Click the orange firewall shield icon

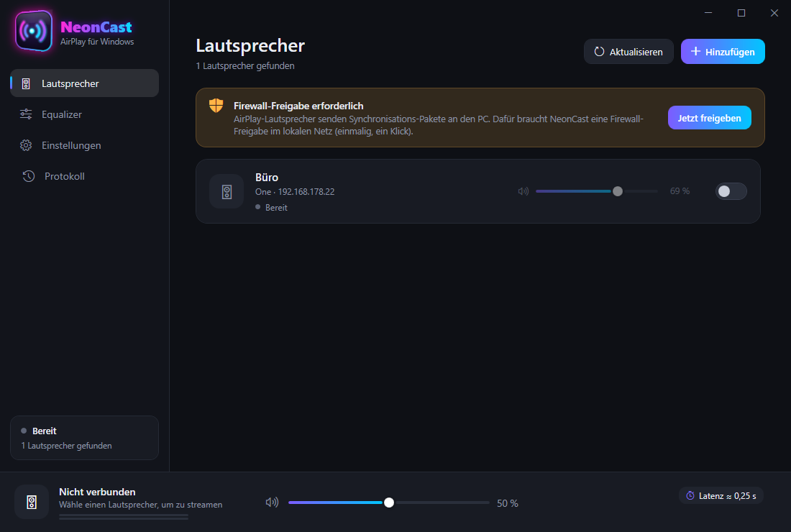pyautogui.click(x=216, y=106)
